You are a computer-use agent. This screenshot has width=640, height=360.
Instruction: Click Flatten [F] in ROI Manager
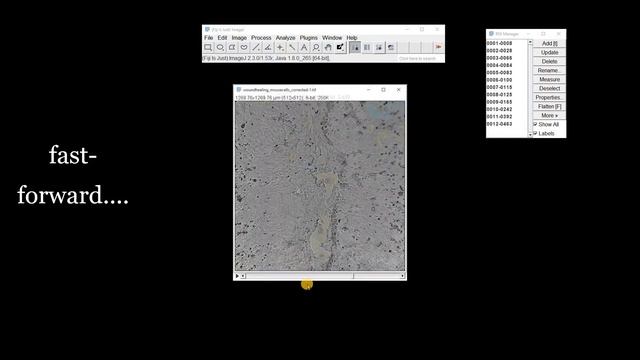[549, 106]
